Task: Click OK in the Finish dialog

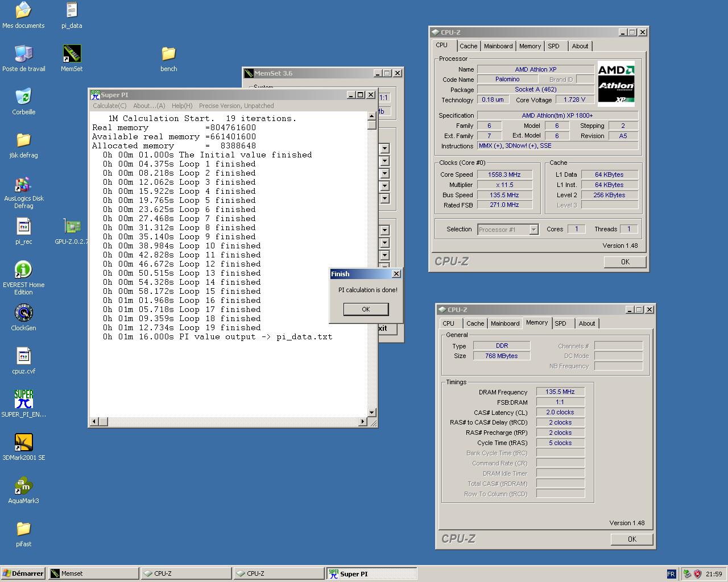Action: [366, 309]
